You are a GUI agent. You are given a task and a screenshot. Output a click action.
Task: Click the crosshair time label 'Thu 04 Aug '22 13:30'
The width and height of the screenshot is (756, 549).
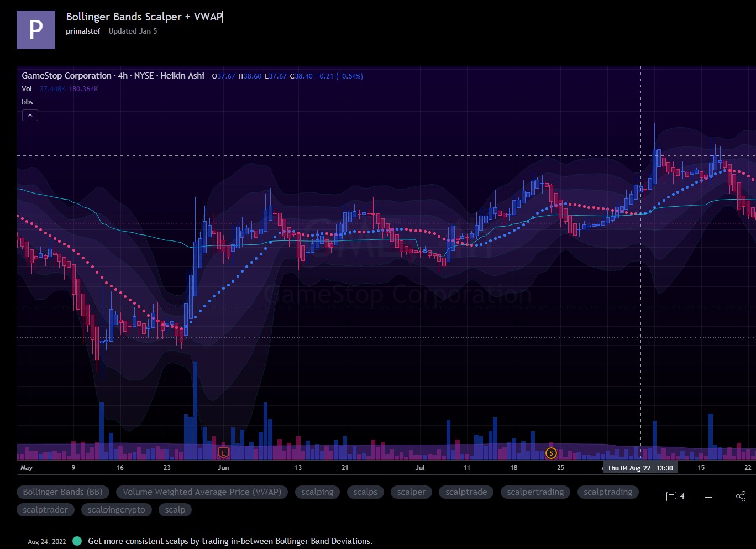640,468
